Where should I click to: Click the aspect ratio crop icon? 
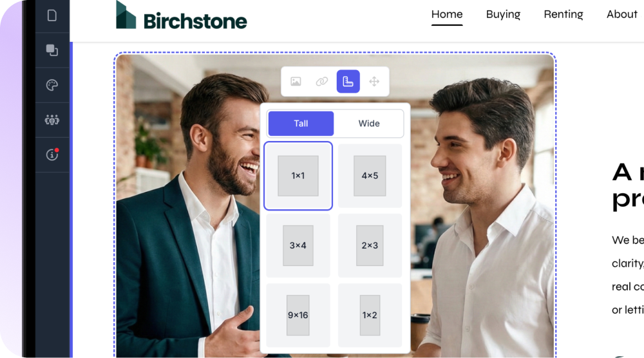pyautogui.click(x=348, y=81)
